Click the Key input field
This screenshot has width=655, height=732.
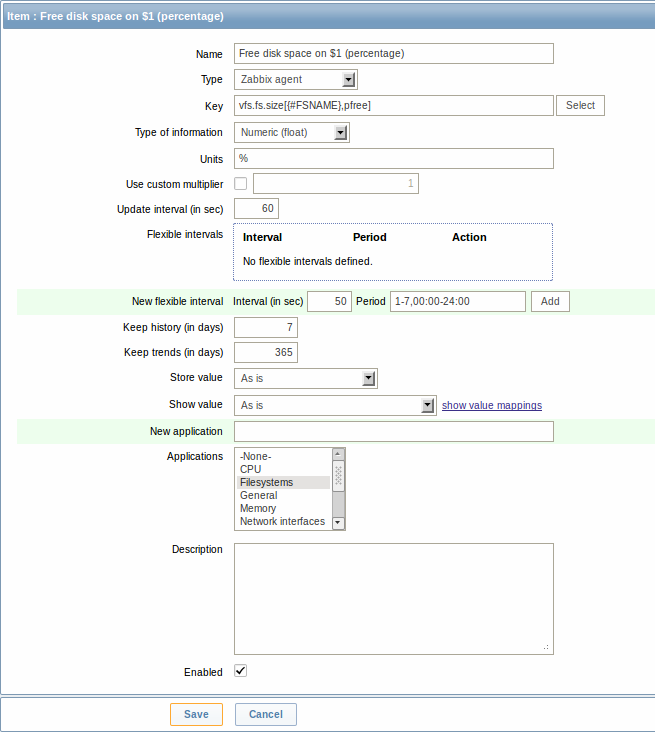click(394, 106)
